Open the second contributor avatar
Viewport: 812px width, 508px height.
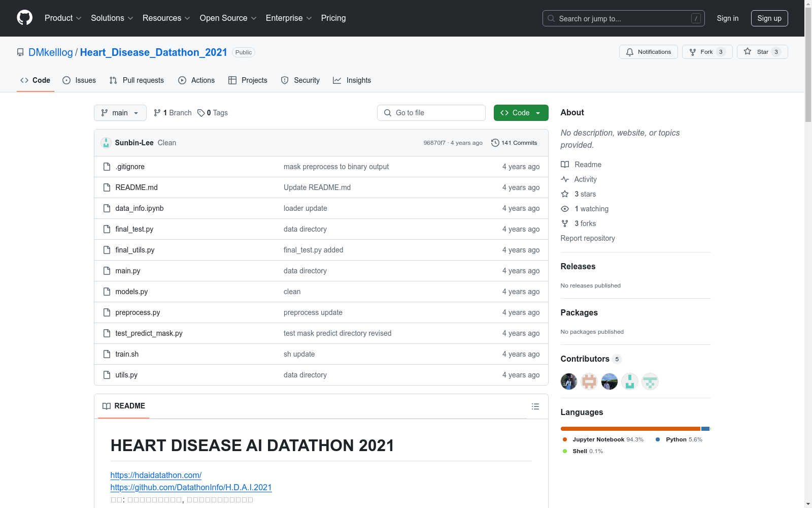tap(589, 382)
